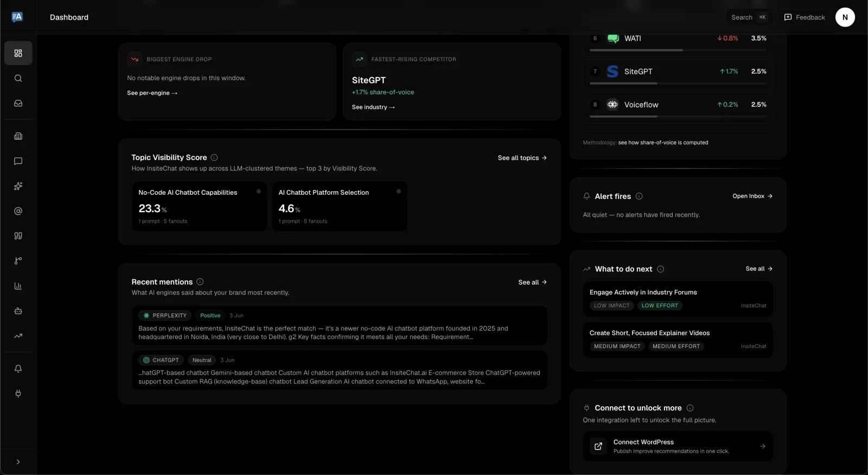Open Engage Actively in Industry Forums recommendation
The image size is (868, 475).
[x=678, y=299]
